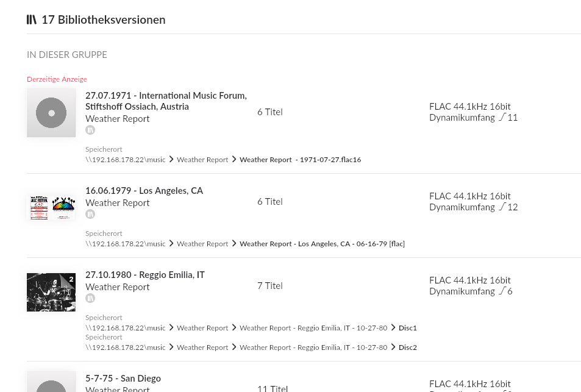The width and height of the screenshot is (581, 392).
Task: Click the Weather Report artist under the Reggio Emilia album
Action: (118, 287)
